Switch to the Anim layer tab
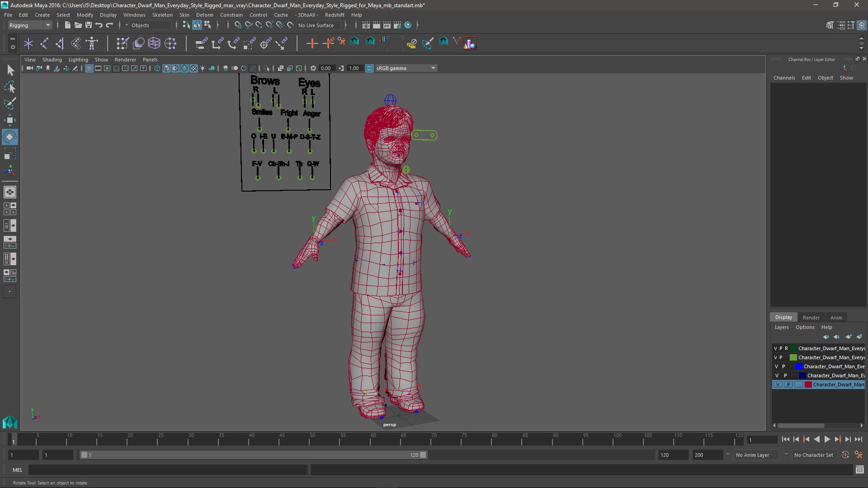Image resolution: width=868 pixels, height=488 pixels. (836, 318)
